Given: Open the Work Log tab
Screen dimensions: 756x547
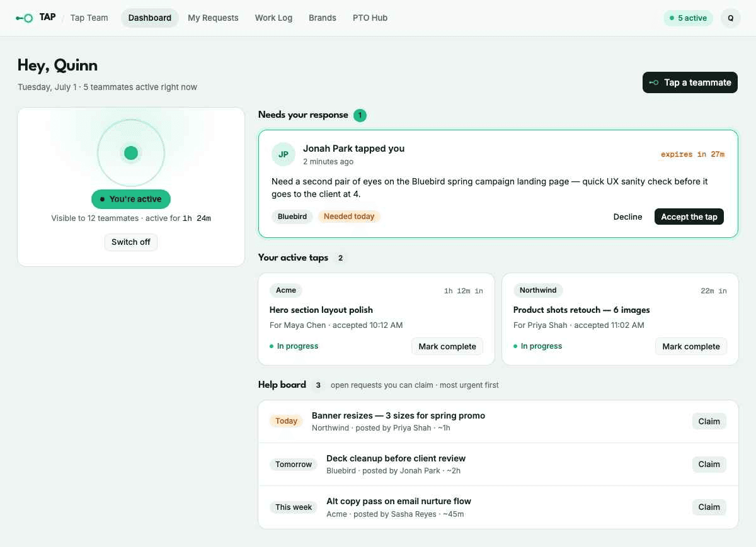Looking at the screenshot, I should click(x=273, y=18).
